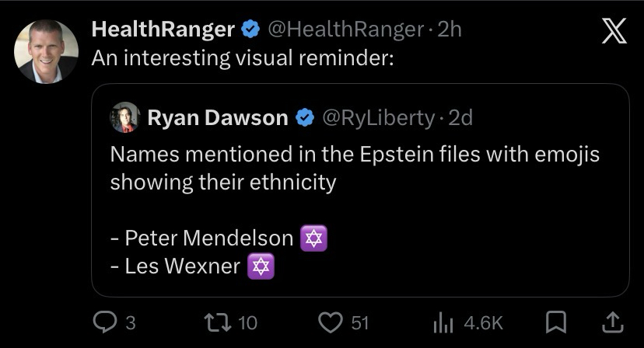Image resolution: width=644 pixels, height=348 pixels.
Task: Click HealthRanger's blue verified badge
Action: 250,30
